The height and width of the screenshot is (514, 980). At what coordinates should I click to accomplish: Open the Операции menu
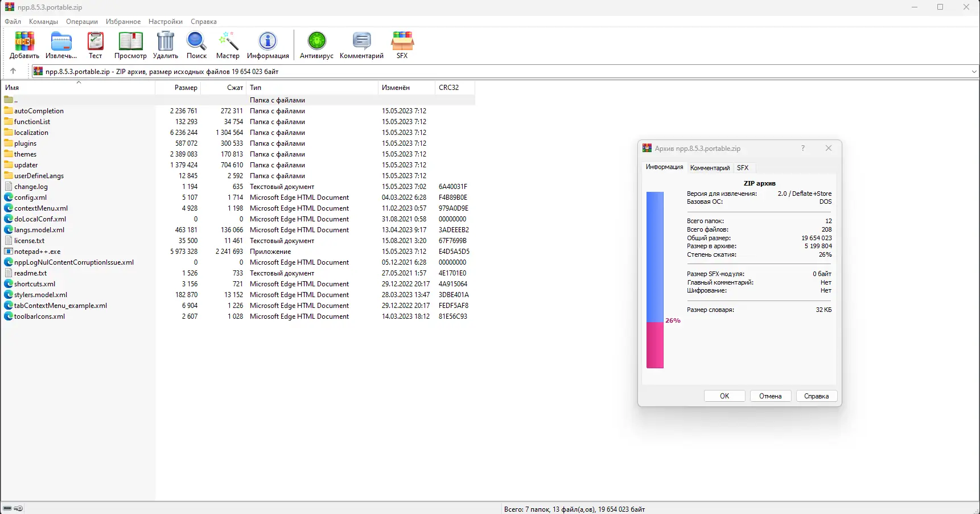pos(82,22)
